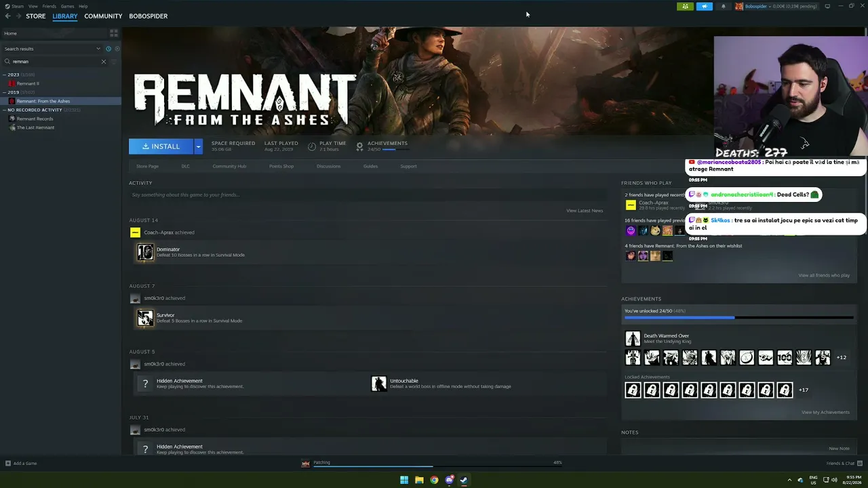Toggle the ready-to-play filter icon

coord(117,49)
